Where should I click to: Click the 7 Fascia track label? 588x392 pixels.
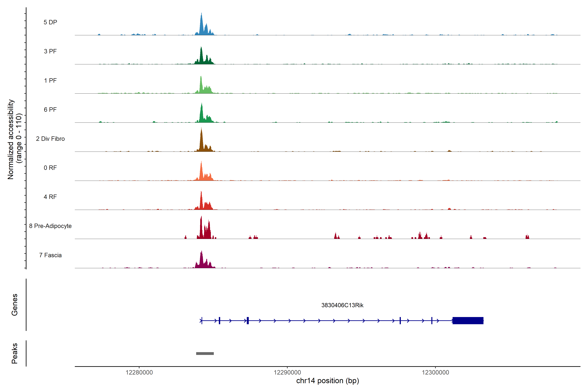(50, 255)
